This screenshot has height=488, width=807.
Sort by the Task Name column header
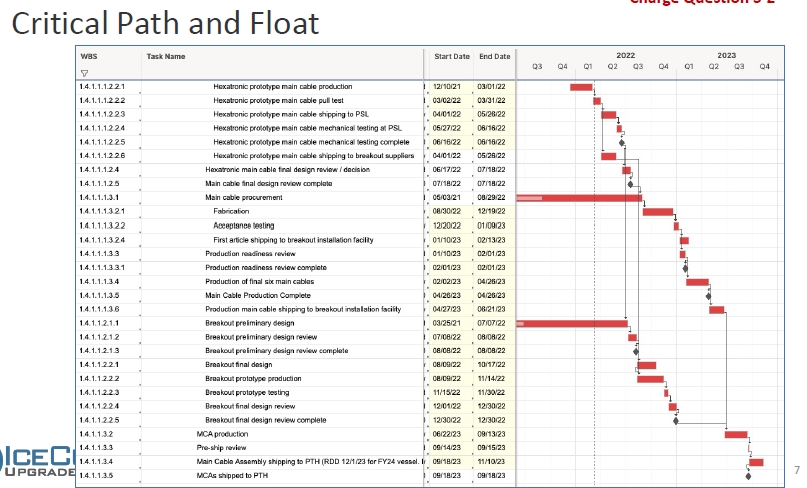(x=166, y=57)
